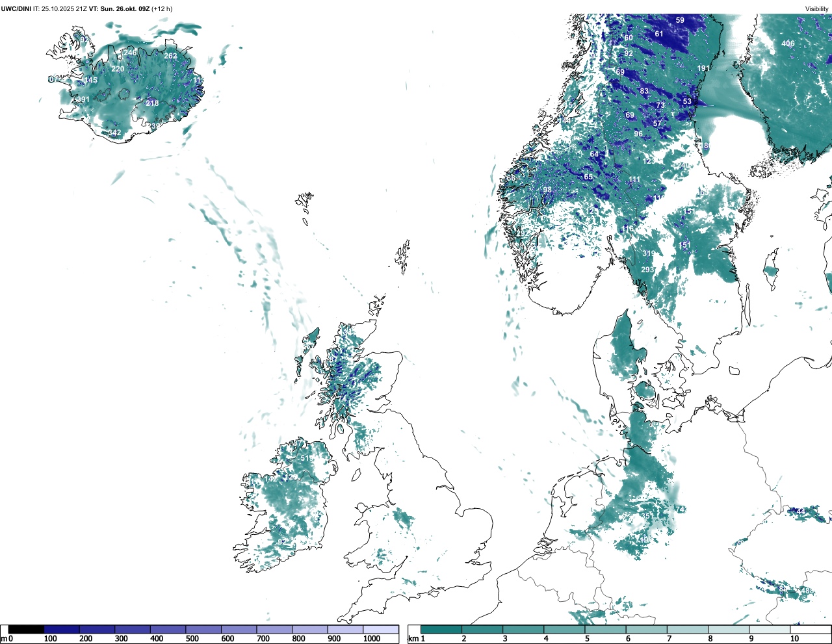Click the 342 value on Iceland's south coast
The height and width of the screenshot is (644, 832).
click(114, 133)
